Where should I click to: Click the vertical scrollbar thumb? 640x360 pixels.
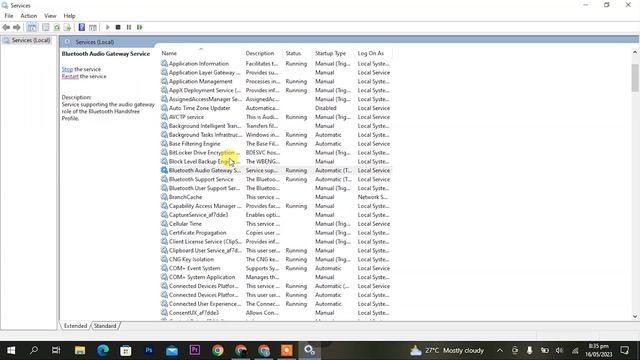coord(635,78)
